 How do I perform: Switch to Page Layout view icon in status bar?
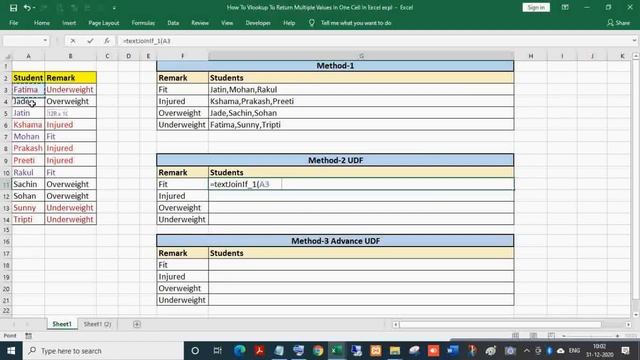click(x=533, y=336)
